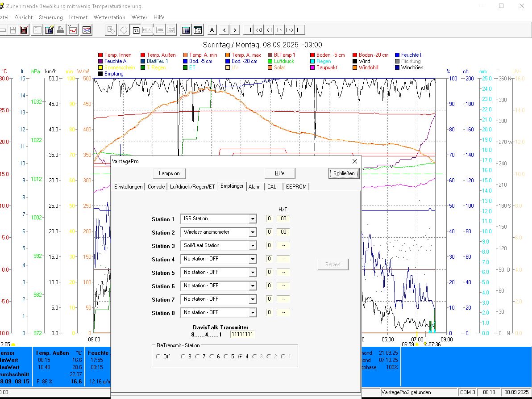Select ReTransmit station 5 radio button
Screen dimensions: 532x399
pos(226,357)
